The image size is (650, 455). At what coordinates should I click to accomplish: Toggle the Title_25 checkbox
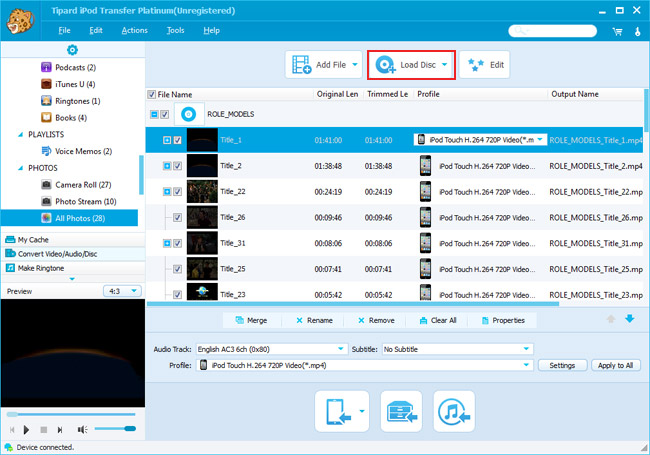click(177, 269)
